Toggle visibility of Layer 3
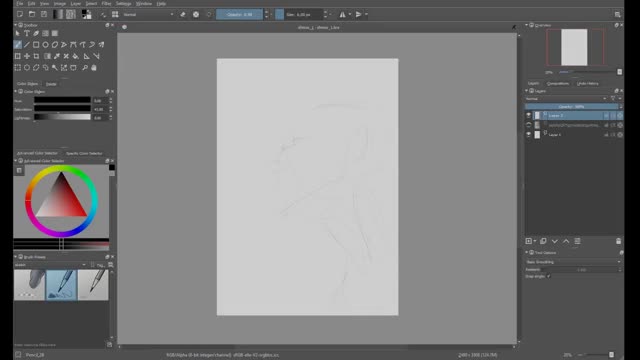The image size is (640, 360). click(529, 116)
